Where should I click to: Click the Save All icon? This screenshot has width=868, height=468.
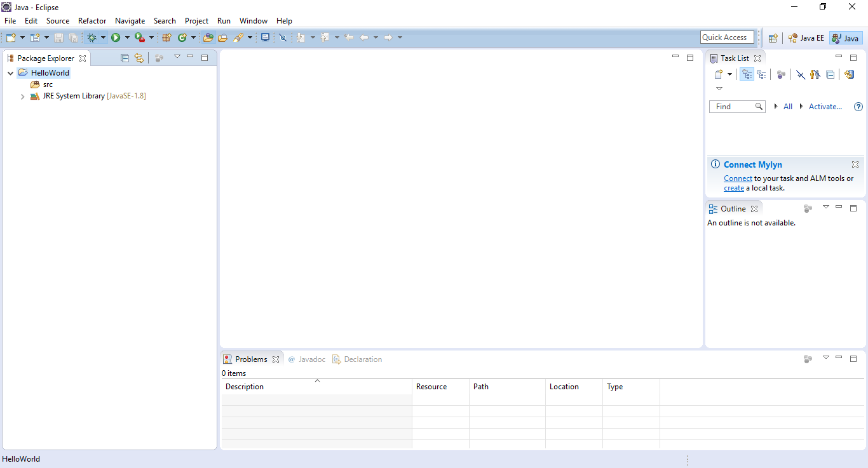[x=73, y=37]
